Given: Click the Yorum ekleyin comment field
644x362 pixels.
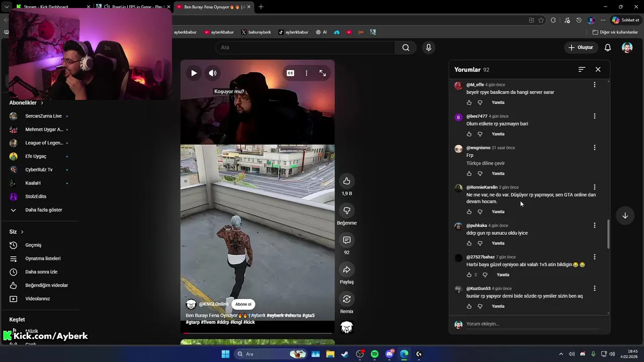Looking at the screenshot, I should [x=533, y=324].
